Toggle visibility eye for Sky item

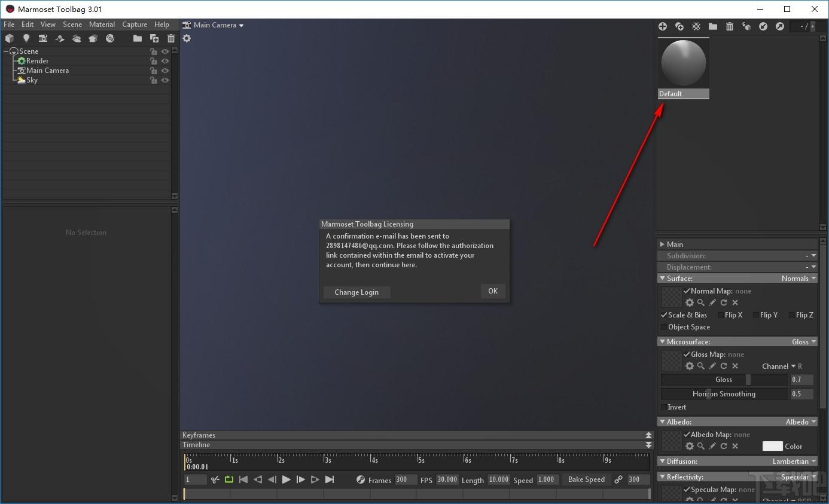[165, 80]
